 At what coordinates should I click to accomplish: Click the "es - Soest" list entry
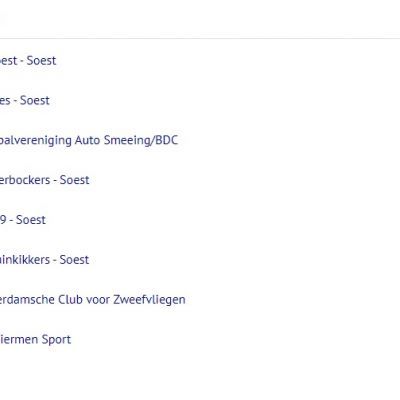(x=25, y=100)
